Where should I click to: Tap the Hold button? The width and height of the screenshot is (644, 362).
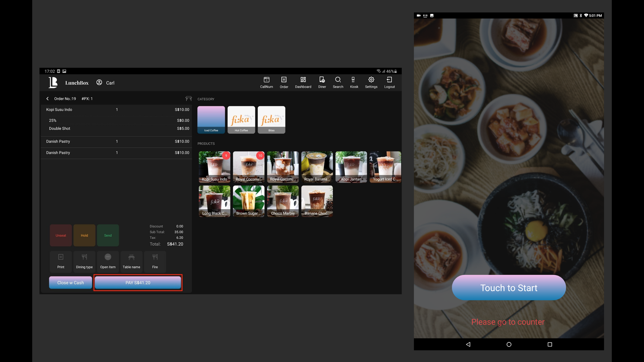[84, 235]
